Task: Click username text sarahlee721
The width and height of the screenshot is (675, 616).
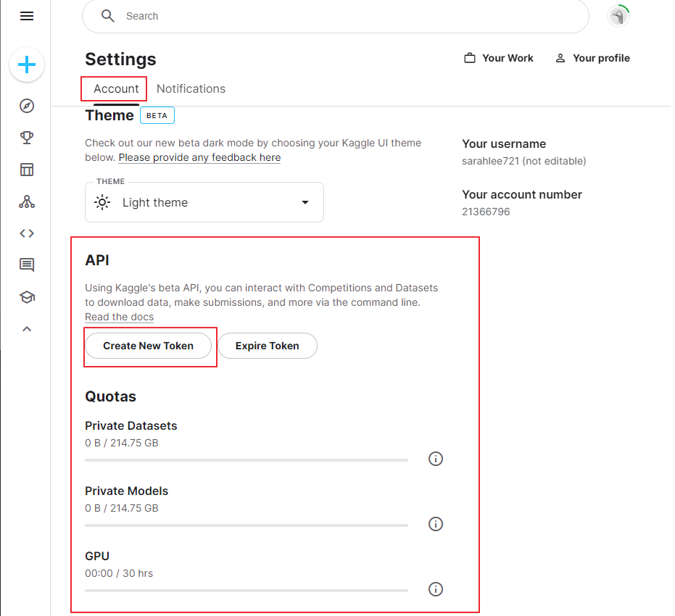Action: (490, 161)
